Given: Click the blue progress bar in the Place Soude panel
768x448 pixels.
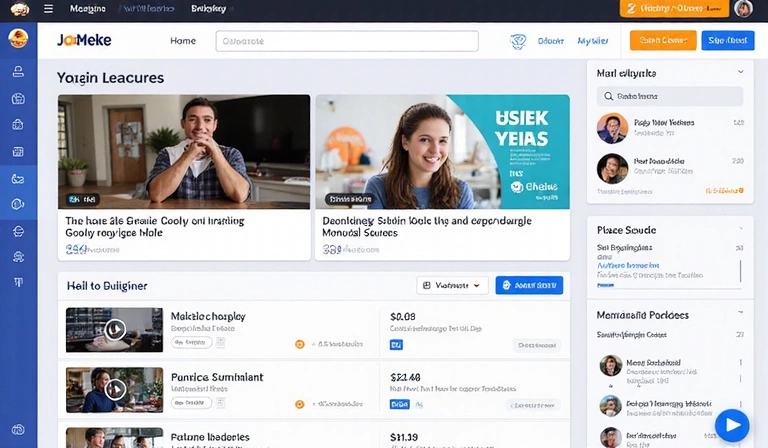Looking at the screenshot, I should (x=605, y=285).
